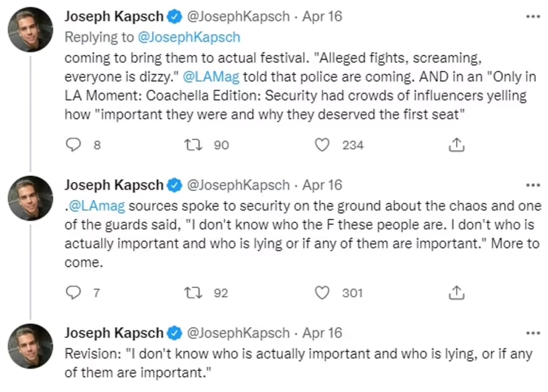The height and width of the screenshot is (392, 548).
Task: Open profile picture on the second tweet
Action: 31,198
